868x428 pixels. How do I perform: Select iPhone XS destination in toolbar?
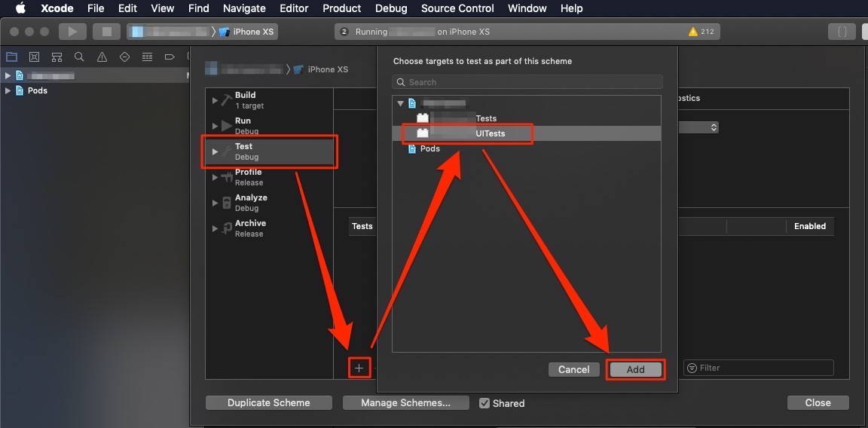click(x=247, y=32)
